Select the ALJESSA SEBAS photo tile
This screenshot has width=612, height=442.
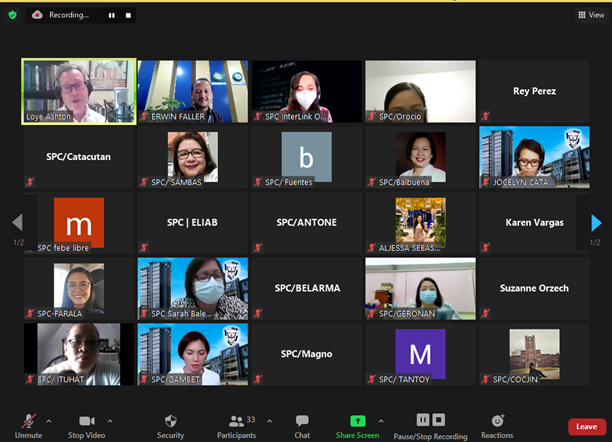click(x=421, y=223)
